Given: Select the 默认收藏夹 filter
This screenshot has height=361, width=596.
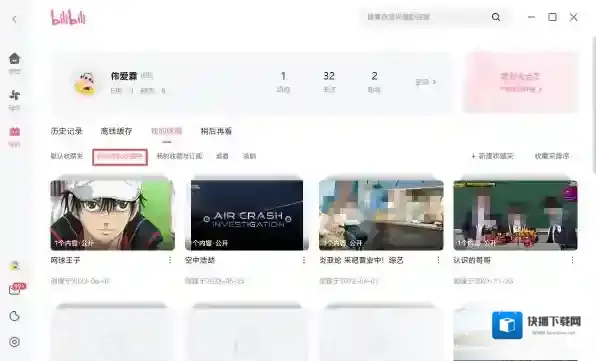Looking at the screenshot, I should [x=67, y=156].
